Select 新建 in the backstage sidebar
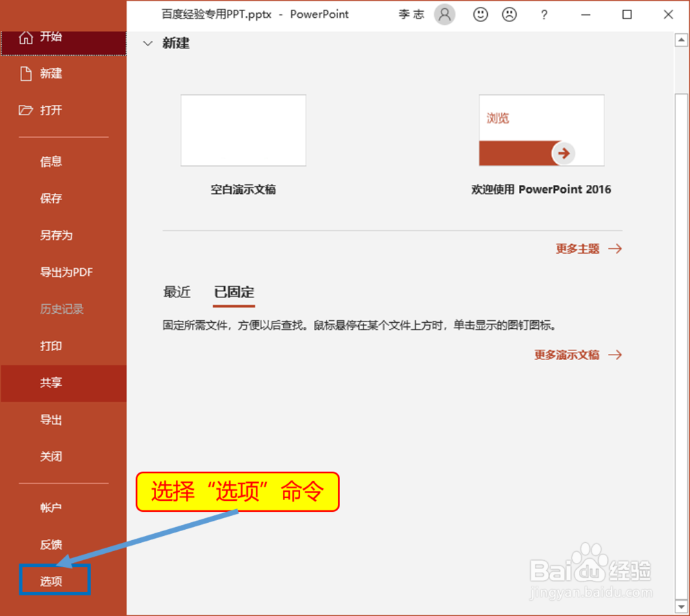The width and height of the screenshot is (690, 616). [63, 74]
